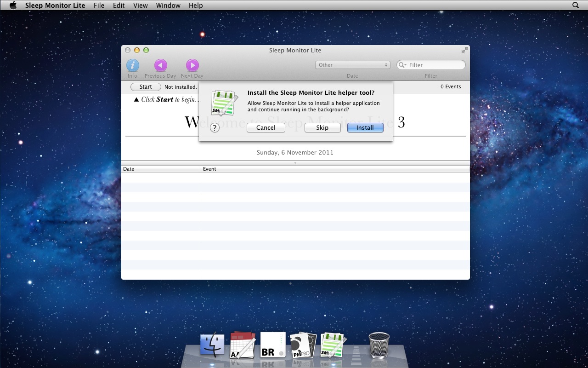Go to Next Day
Screen dimensions: 588x368
pyautogui.click(x=192, y=66)
